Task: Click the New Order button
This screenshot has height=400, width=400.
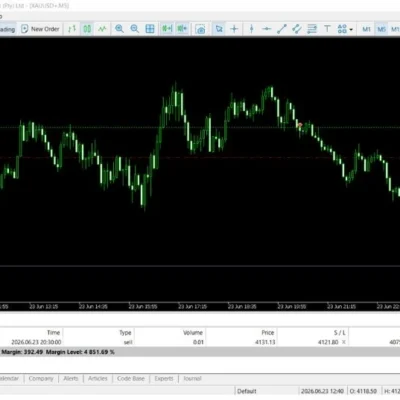Action: pyautogui.click(x=40, y=29)
